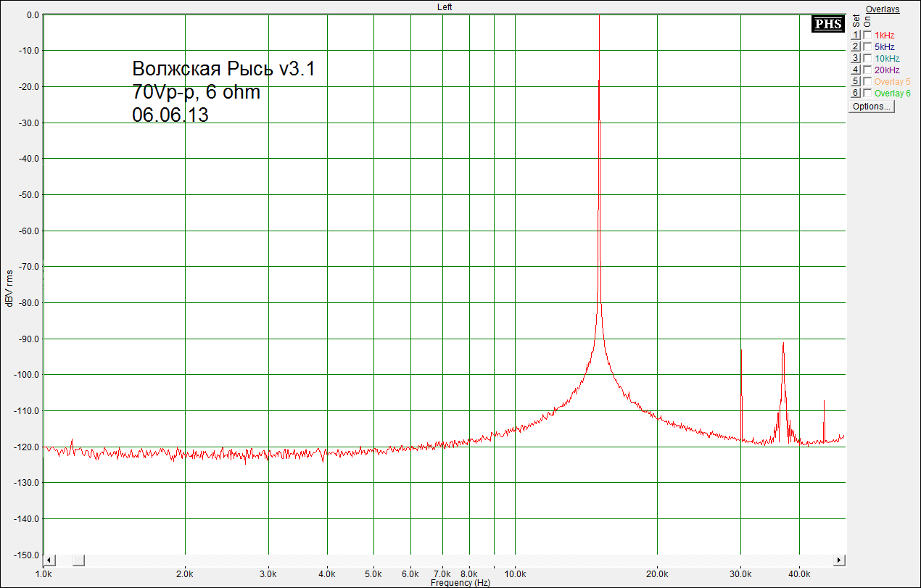Click the Frequency (Hz) axis label
The height and width of the screenshot is (588, 921).
(460, 583)
